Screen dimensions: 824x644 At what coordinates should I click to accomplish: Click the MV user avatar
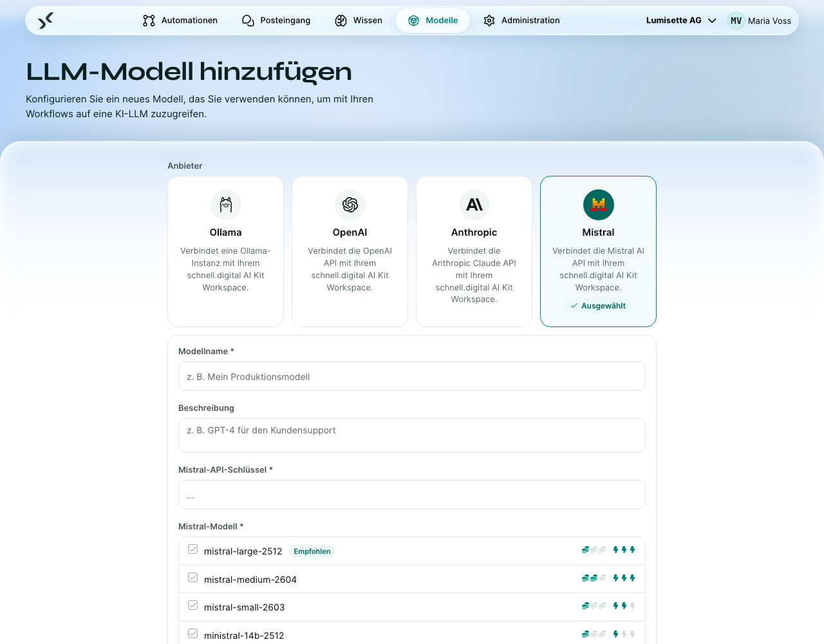point(736,21)
